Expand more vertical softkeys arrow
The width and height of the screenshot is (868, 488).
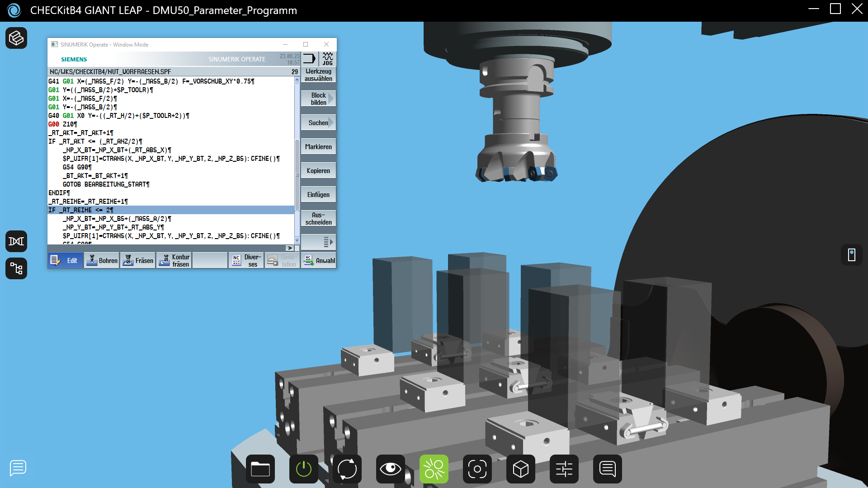pyautogui.click(x=318, y=242)
